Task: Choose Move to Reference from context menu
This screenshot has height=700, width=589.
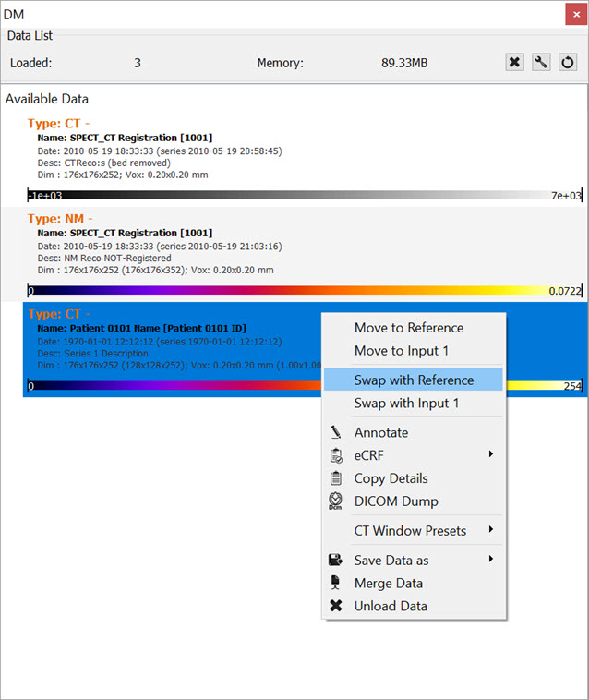Action: (x=408, y=328)
